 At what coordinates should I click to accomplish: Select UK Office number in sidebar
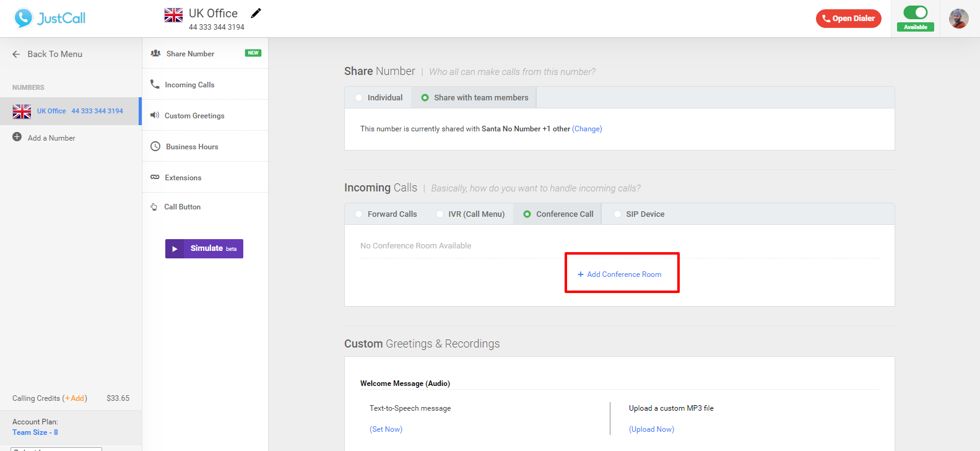click(x=71, y=112)
